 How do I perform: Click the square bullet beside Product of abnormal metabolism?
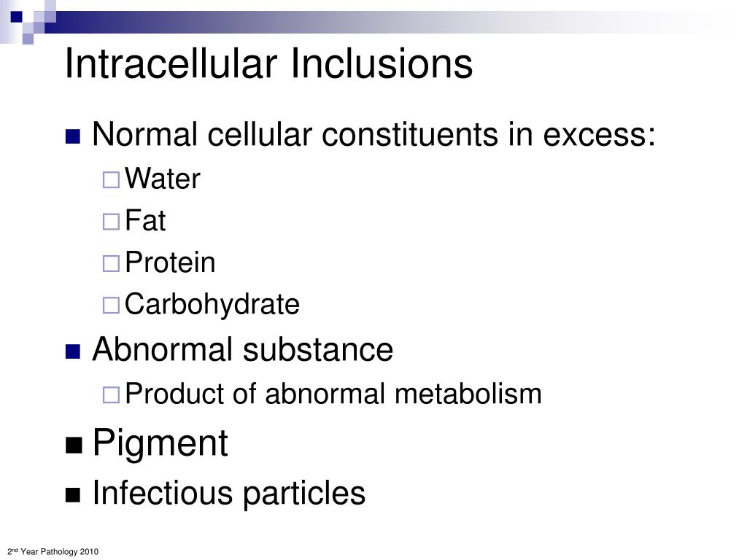click(111, 394)
